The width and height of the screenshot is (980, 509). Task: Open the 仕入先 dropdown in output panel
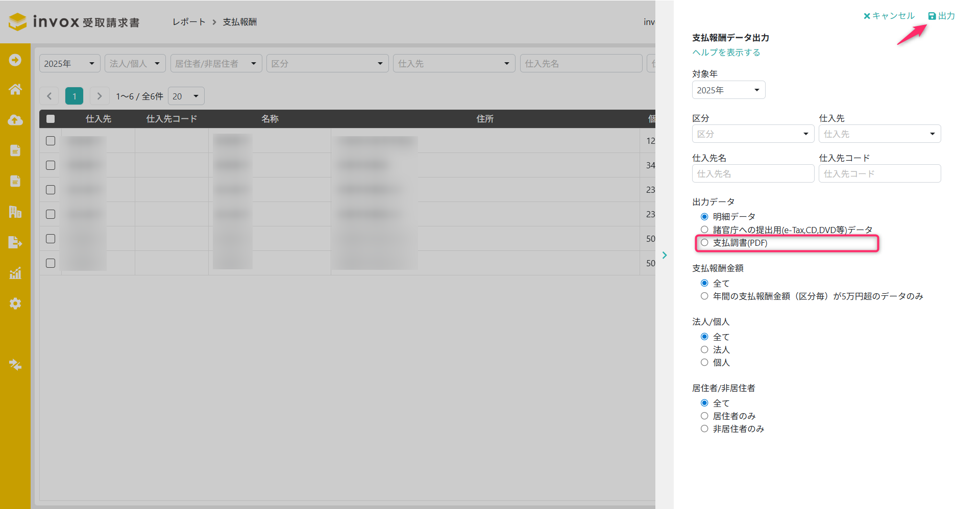(879, 134)
